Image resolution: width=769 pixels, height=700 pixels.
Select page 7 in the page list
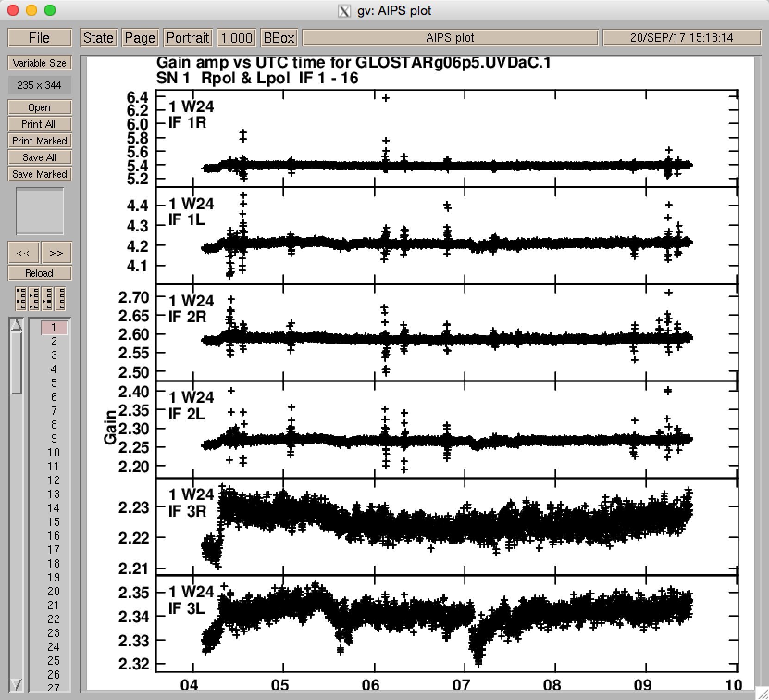54,411
